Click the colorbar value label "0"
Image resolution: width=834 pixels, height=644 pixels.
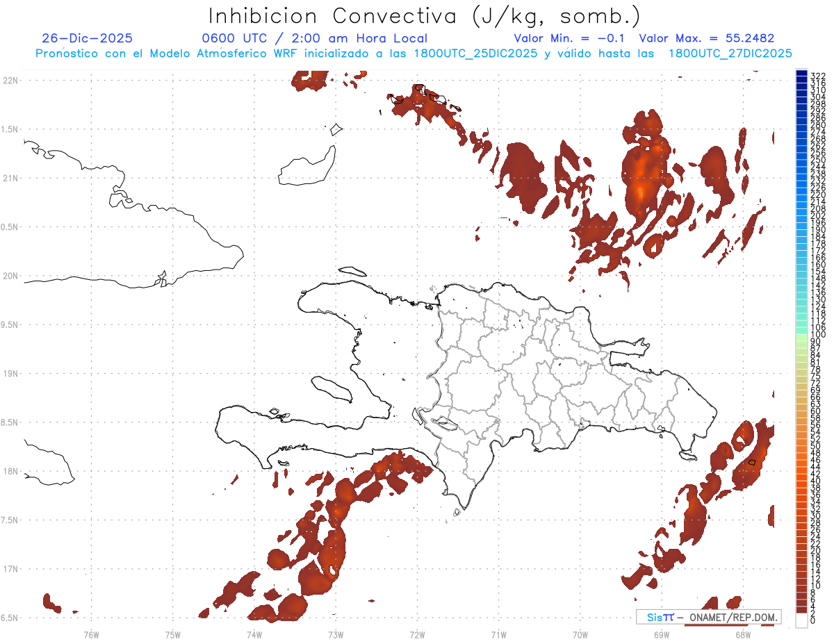pyautogui.click(x=813, y=620)
